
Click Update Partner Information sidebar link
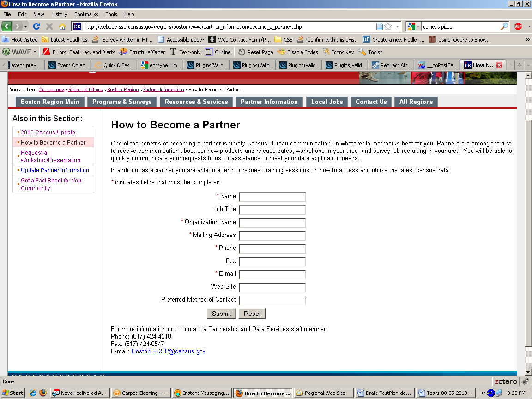click(54, 170)
